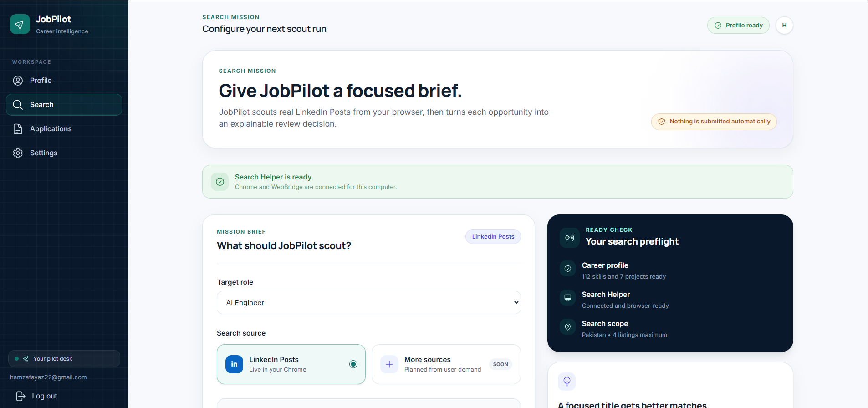This screenshot has width=868, height=408.
Task: Click the Profile ready status pill
Action: 738,25
